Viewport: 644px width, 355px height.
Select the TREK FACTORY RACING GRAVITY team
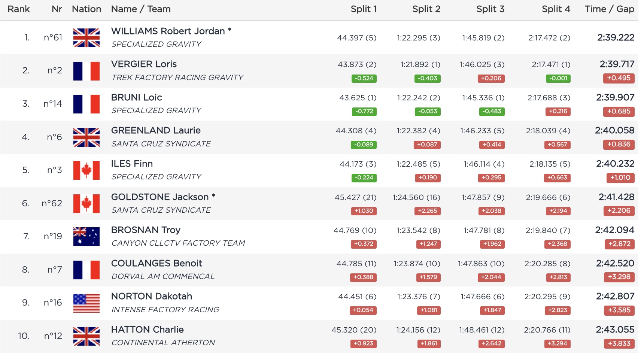[x=177, y=78]
